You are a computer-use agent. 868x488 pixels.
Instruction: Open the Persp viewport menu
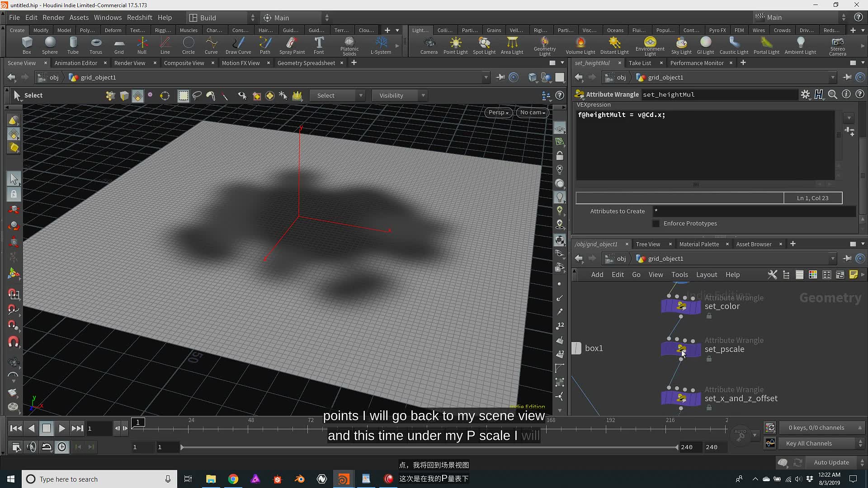point(499,113)
